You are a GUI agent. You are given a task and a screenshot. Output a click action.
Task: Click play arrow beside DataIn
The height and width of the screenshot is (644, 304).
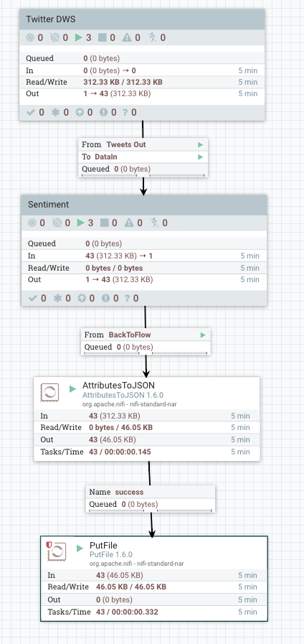[200, 157]
